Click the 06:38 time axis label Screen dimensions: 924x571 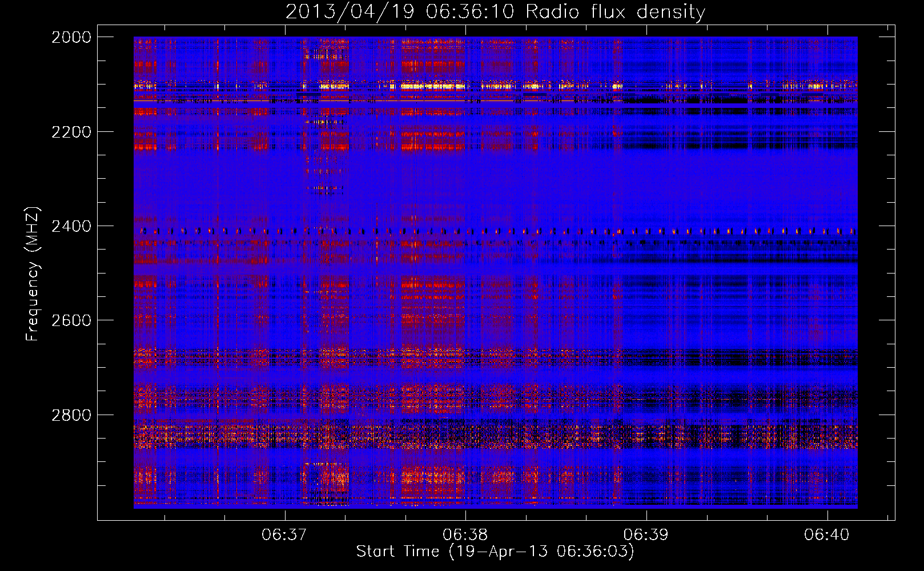click(x=465, y=535)
